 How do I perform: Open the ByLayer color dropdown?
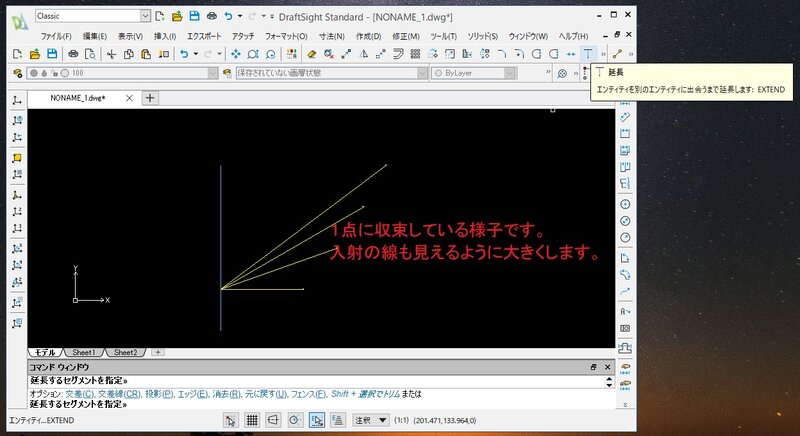(x=509, y=73)
